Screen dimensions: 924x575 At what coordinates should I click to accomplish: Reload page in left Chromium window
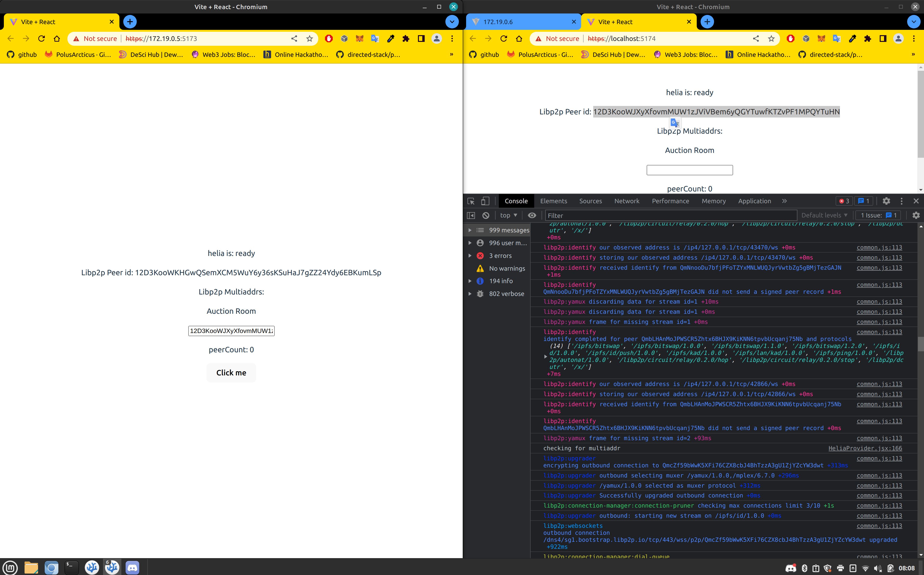(41, 39)
